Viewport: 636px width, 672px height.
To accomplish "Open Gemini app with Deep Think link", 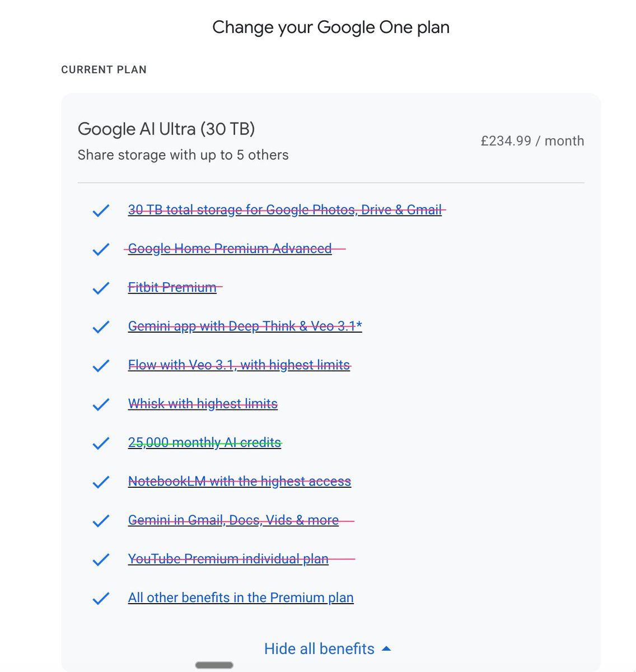I will point(245,326).
